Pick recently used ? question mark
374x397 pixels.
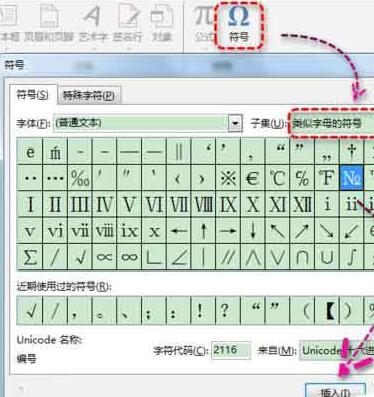[x=228, y=311]
